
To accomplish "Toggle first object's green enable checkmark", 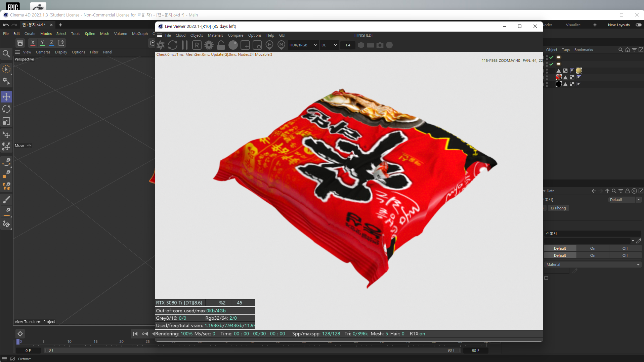I will 551,57.
